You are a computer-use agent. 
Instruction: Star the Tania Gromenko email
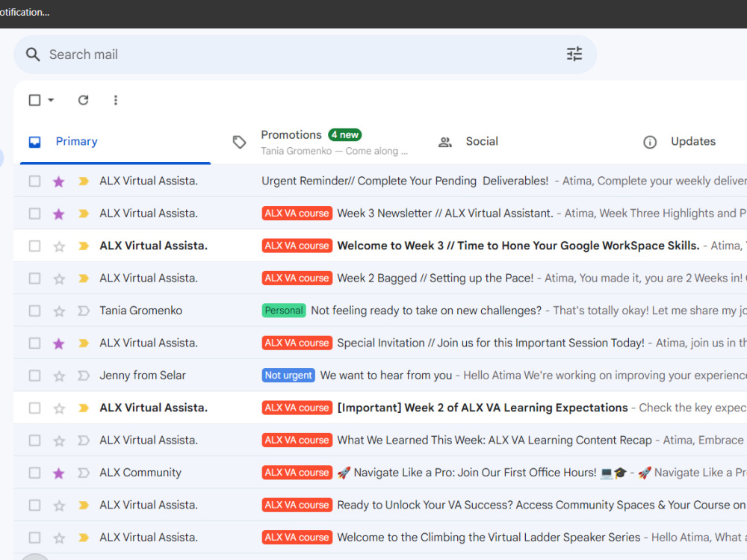coord(58,311)
